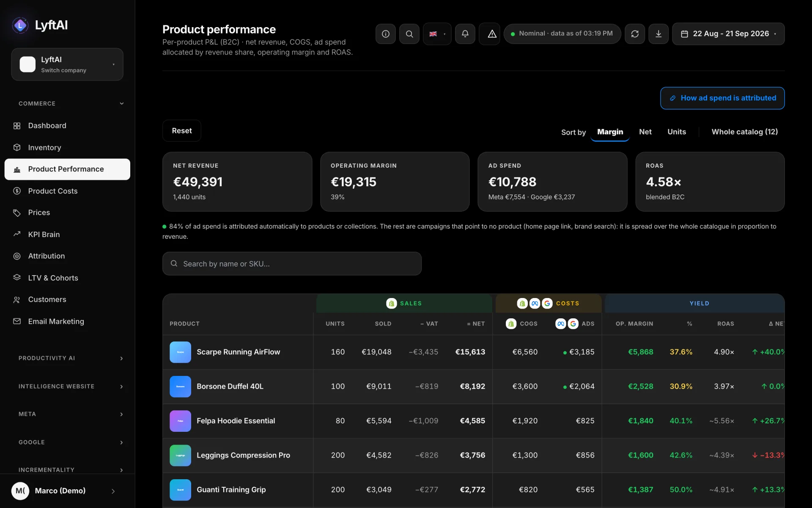This screenshot has height=508, width=812.
Task: Open Dashboard from sidebar
Action: [x=67, y=126]
